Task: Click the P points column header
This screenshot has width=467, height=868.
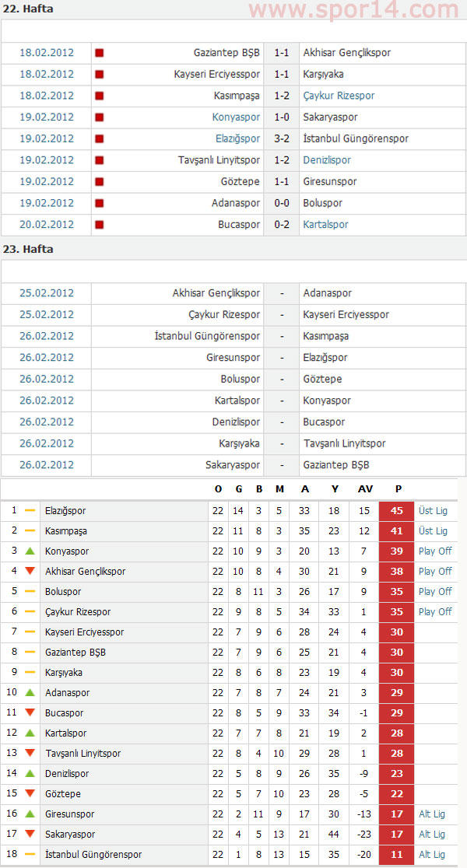Action: pyautogui.click(x=399, y=488)
